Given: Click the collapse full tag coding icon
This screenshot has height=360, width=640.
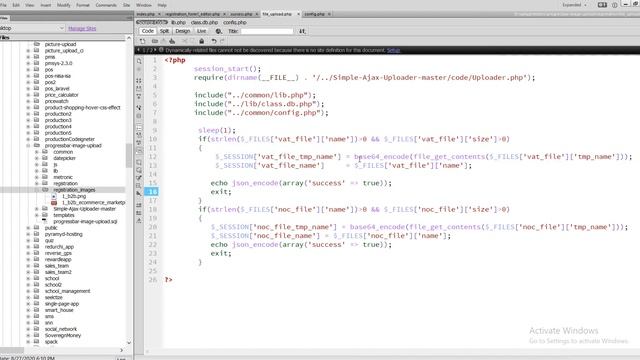Looking at the screenshot, I should [x=139, y=81].
